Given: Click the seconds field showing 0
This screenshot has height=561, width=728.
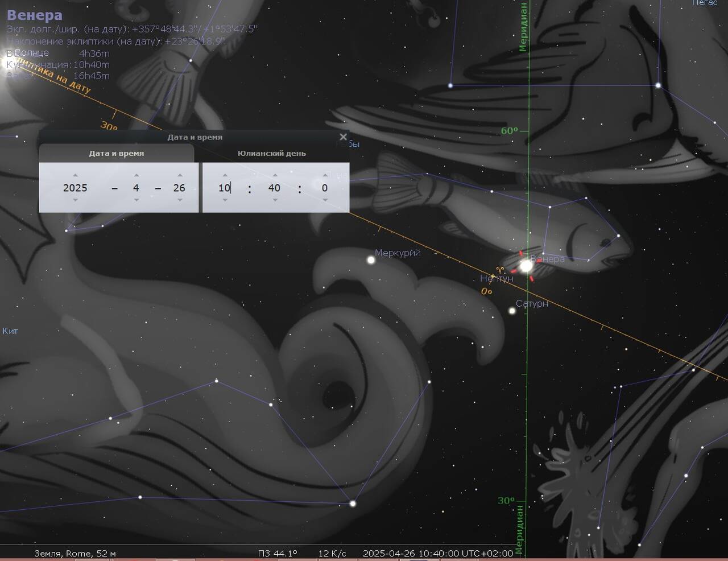Looking at the screenshot, I should click(x=325, y=188).
